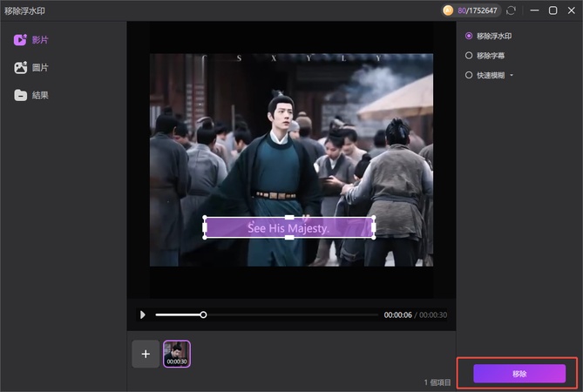The image size is (583, 392).
Task: Click the top-center handle of selection box
Action: [x=289, y=218]
